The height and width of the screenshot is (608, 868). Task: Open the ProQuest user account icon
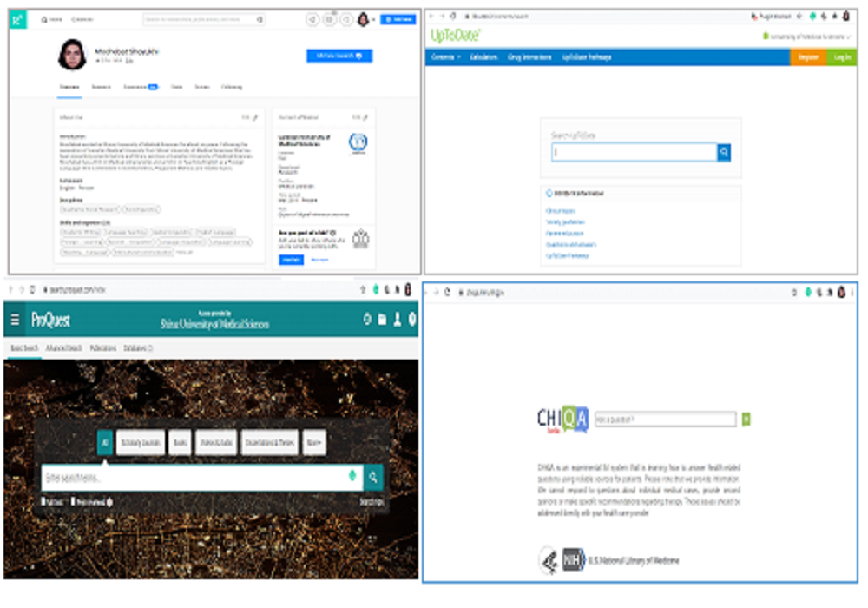pyautogui.click(x=397, y=319)
